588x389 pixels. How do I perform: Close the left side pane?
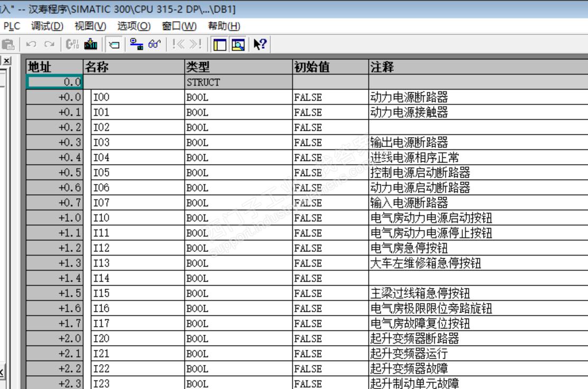tap(7, 60)
